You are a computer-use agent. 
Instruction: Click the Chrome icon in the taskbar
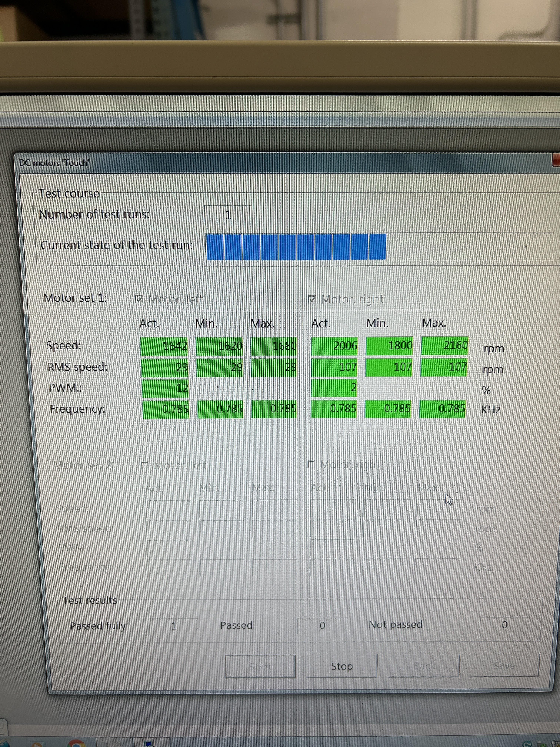point(77,744)
